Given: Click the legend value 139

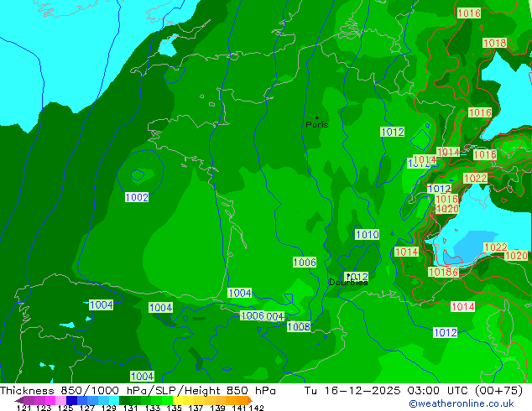Looking at the screenshot, I should [x=217, y=408].
